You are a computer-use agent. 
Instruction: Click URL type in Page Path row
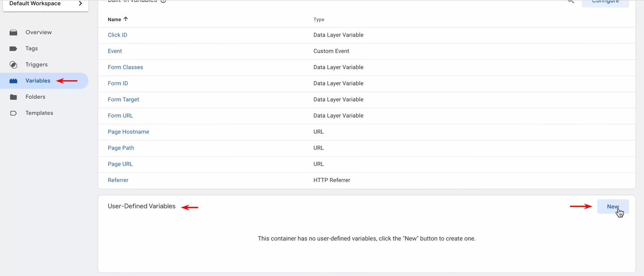coord(319,148)
